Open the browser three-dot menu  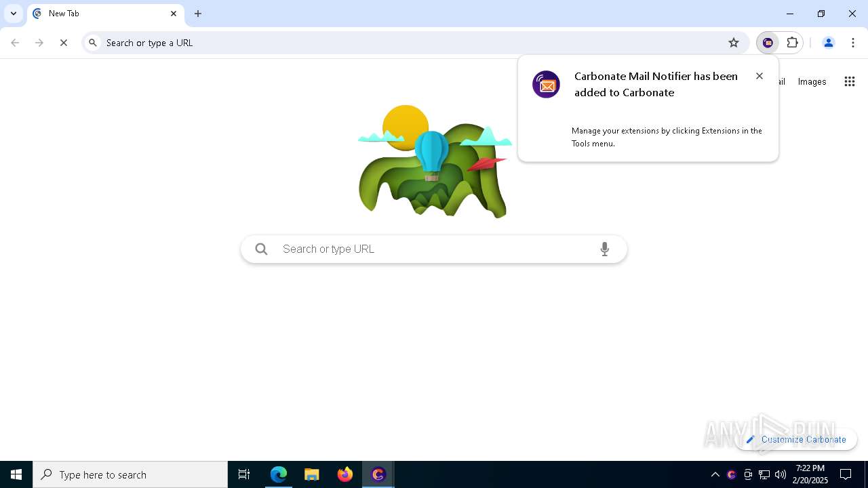coord(852,43)
